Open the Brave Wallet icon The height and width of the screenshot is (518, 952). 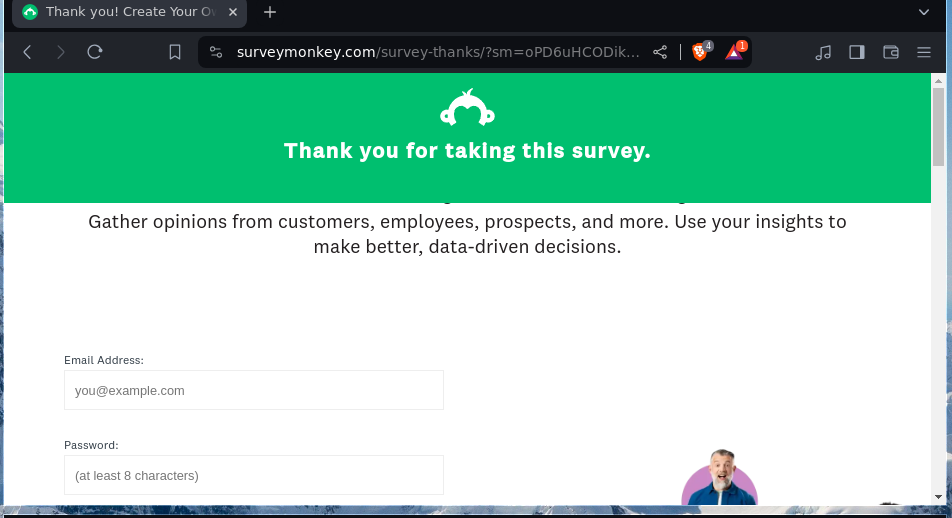(x=891, y=52)
